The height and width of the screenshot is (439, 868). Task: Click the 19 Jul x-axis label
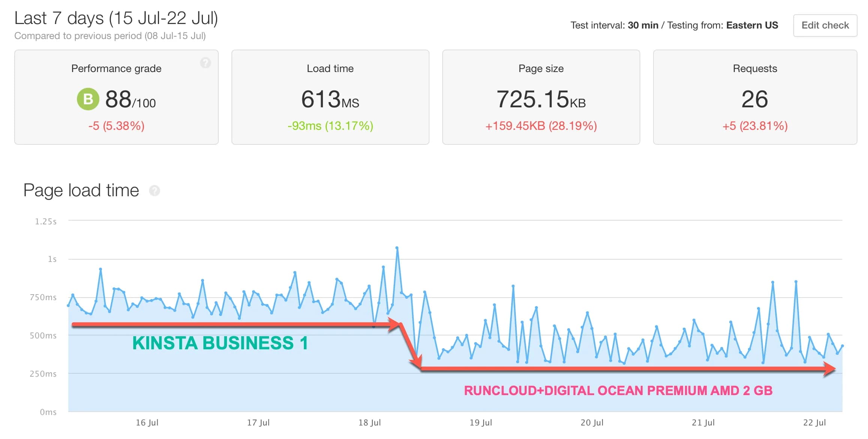tap(481, 422)
